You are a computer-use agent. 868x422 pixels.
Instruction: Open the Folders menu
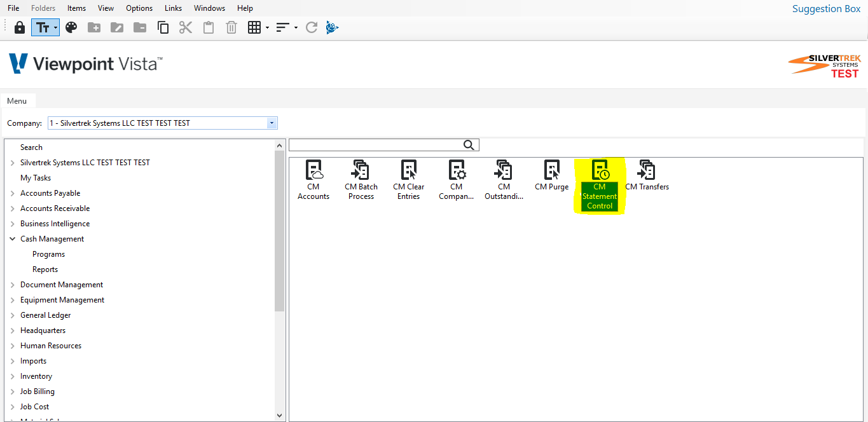[x=43, y=8]
